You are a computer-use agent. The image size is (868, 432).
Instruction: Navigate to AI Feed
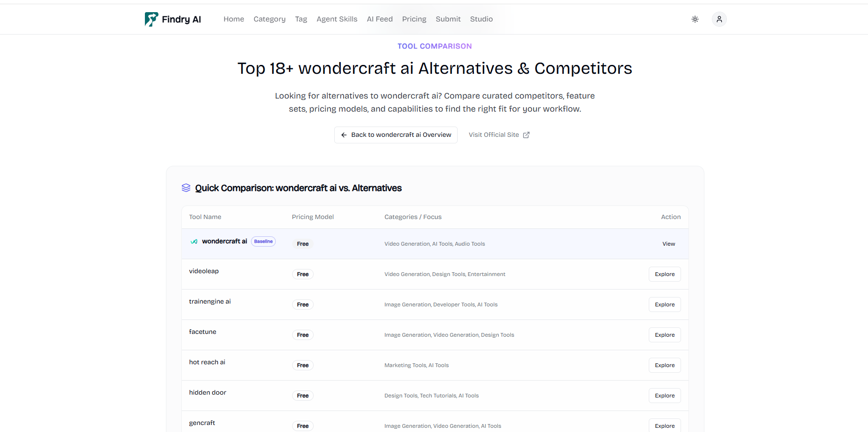coord(380,19)
